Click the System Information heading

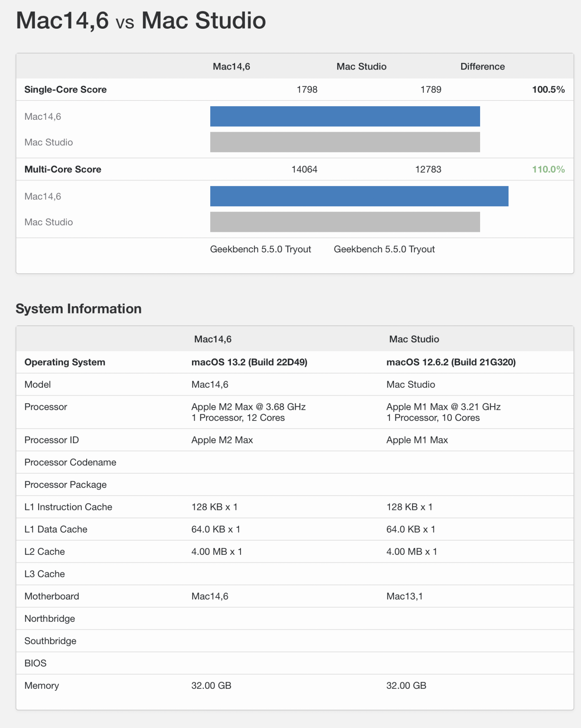79,309
